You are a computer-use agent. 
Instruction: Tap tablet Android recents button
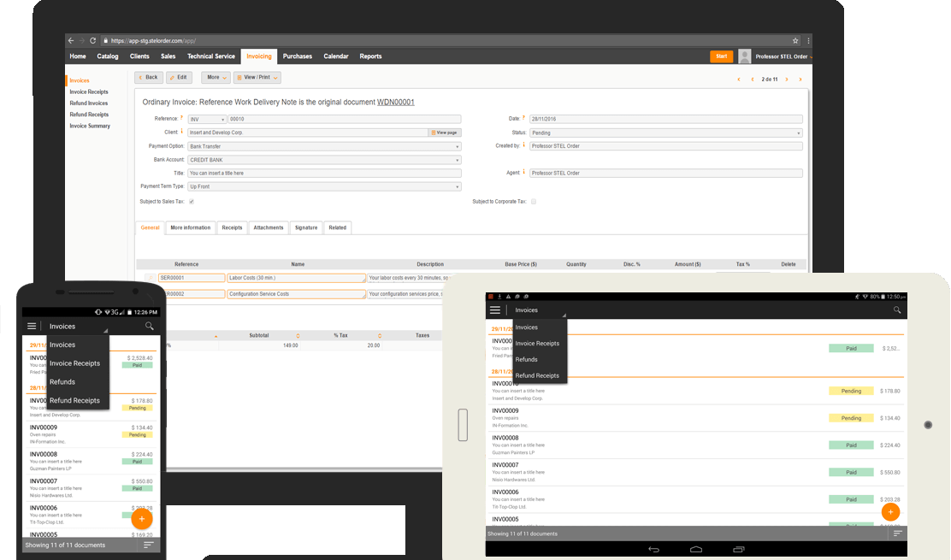point(739,549)
